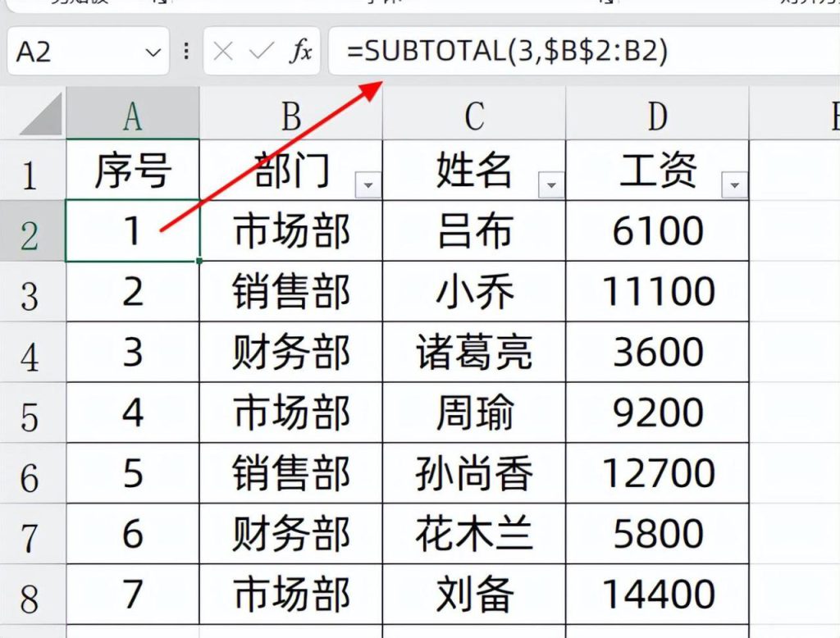Select the cell containing 诸葛亮
The width and height of the screenshot is (840, 638).
click(474, 351)
